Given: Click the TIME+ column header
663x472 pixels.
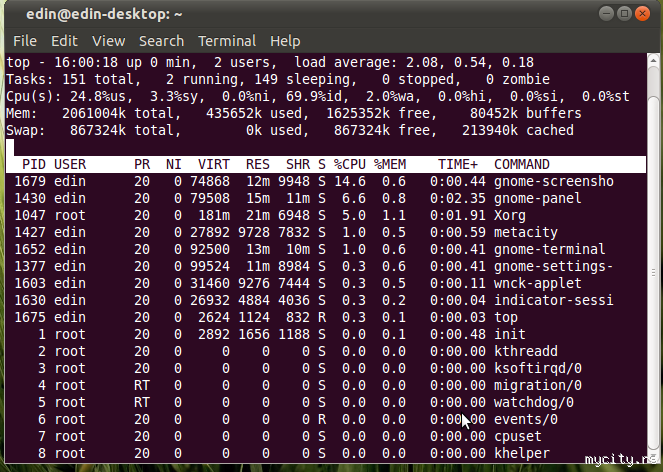Looking at the screenshot, I should click(x=458, y=165).
